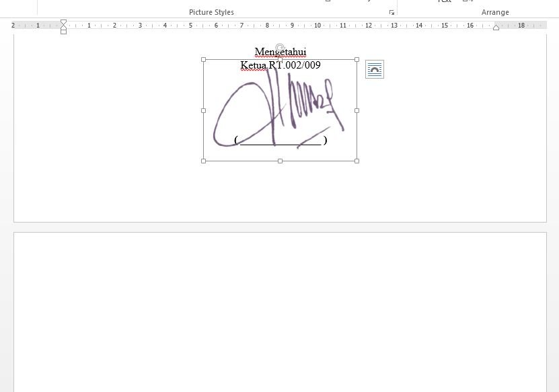This screenshot has height=392, width=559.
Task: Click the right-middle sizing handle of the signature
Action: pyautogui.click(x=357, y=110)
